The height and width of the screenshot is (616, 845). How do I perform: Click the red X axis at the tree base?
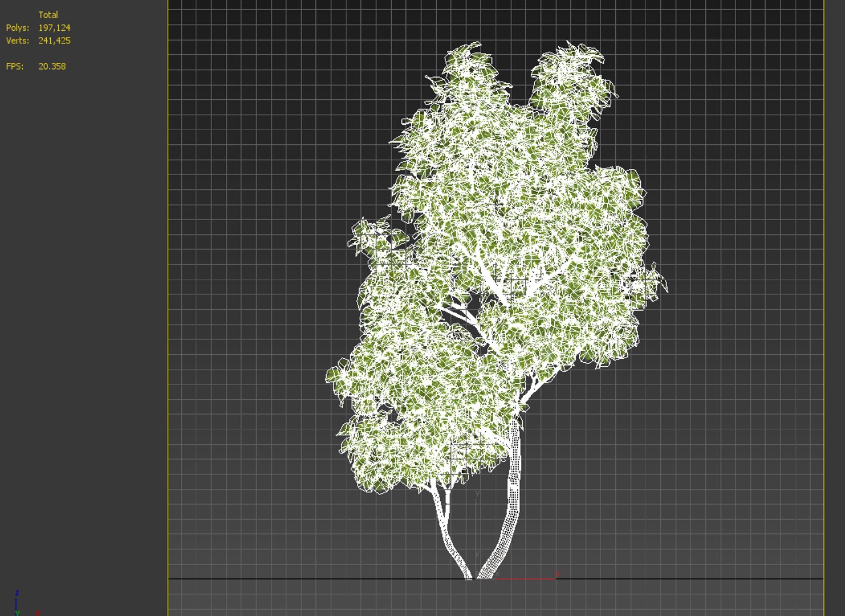(x=526, y=577)
